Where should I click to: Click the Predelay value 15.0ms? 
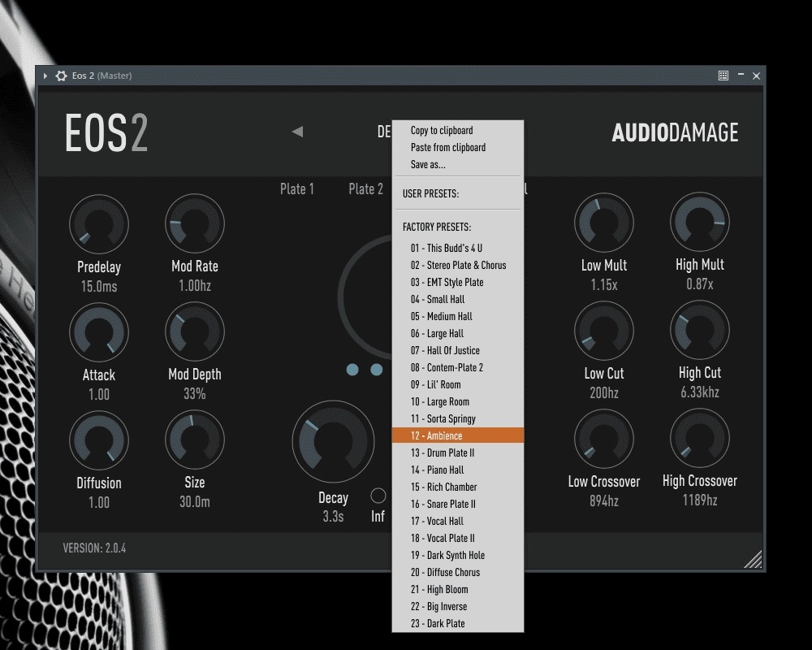(99, 286)
